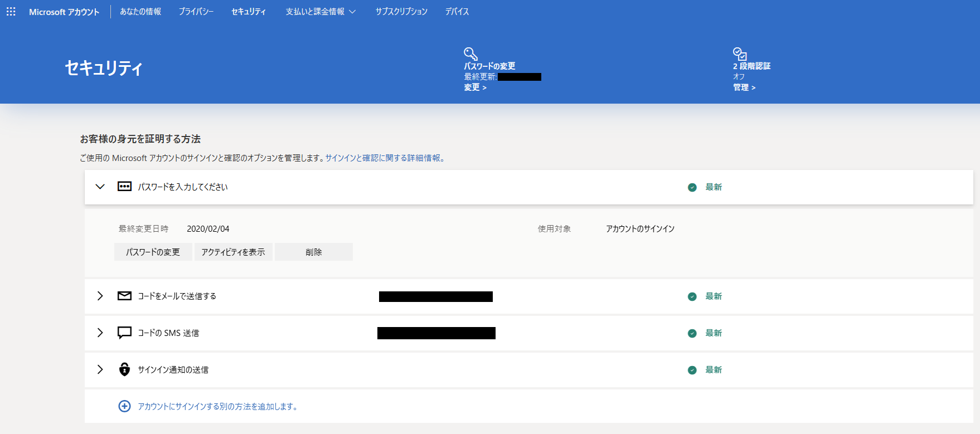Click the サインイン通知の送信 row label

pos(173,370)
